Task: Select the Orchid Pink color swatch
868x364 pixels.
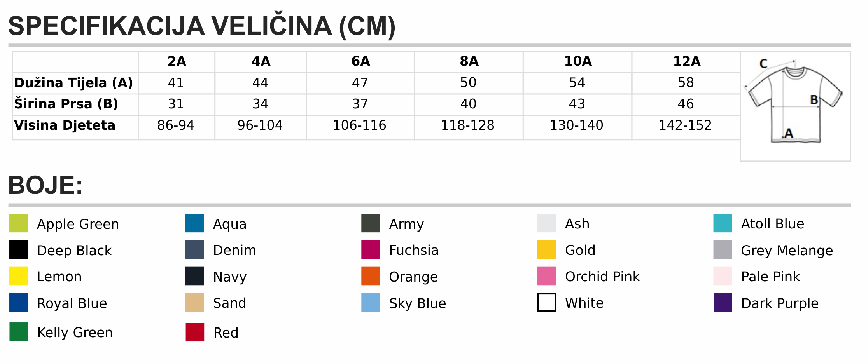Action: 547,276
